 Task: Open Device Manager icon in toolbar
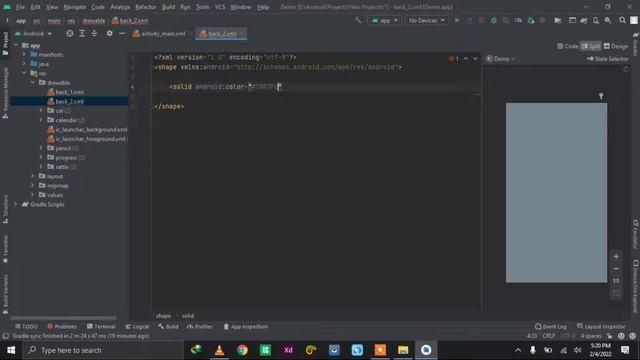[x=596, y=20]
